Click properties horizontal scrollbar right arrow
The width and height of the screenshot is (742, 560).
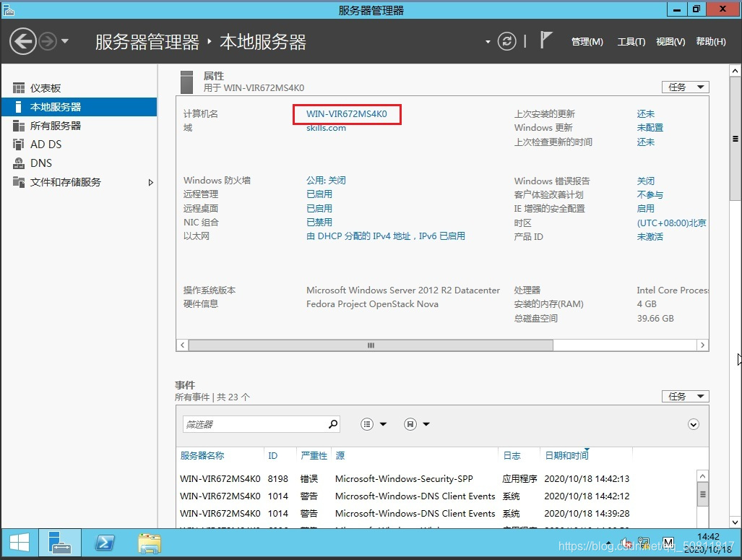point(702,345)
